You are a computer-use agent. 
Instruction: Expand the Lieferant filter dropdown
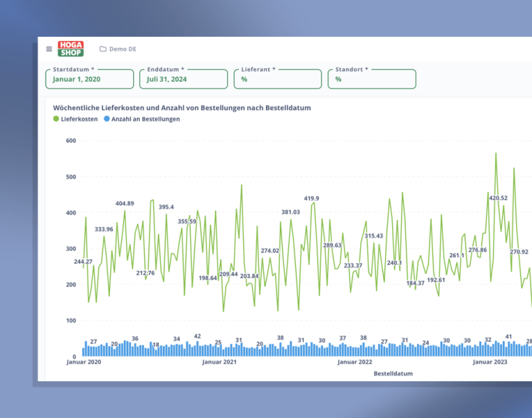(x=277, y=79)
